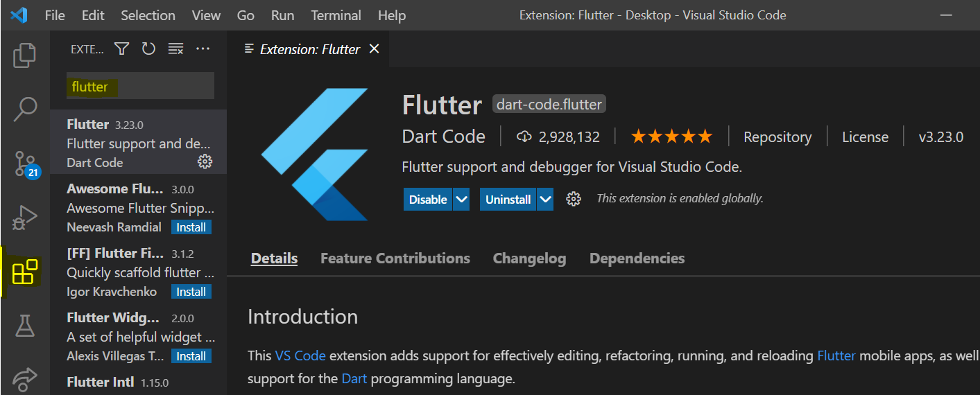Switch to the Details tab
980x395 pixels.
click(274, 258)
